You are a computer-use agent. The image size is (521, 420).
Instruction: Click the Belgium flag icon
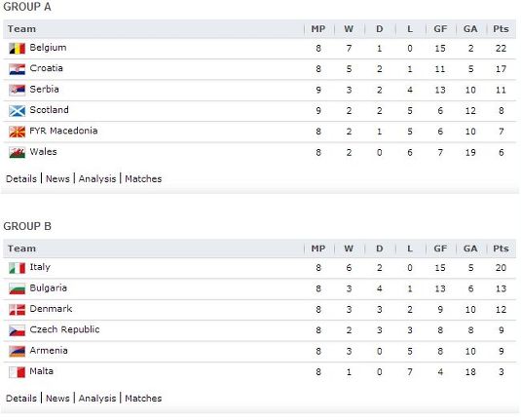(x=18, y=49)
